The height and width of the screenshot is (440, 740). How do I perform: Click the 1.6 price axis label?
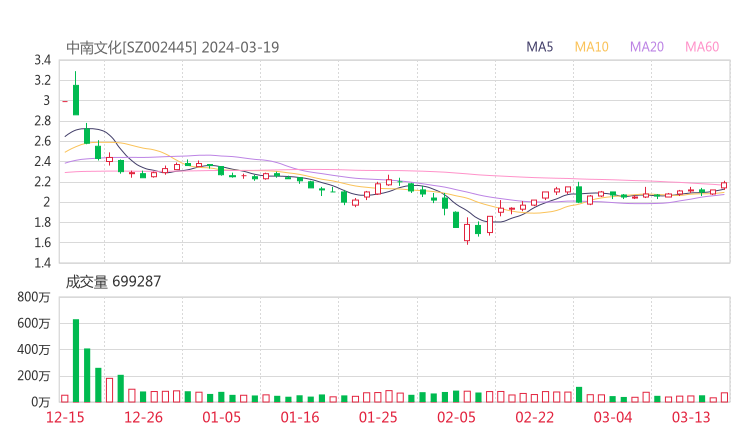tap(42, 243)
